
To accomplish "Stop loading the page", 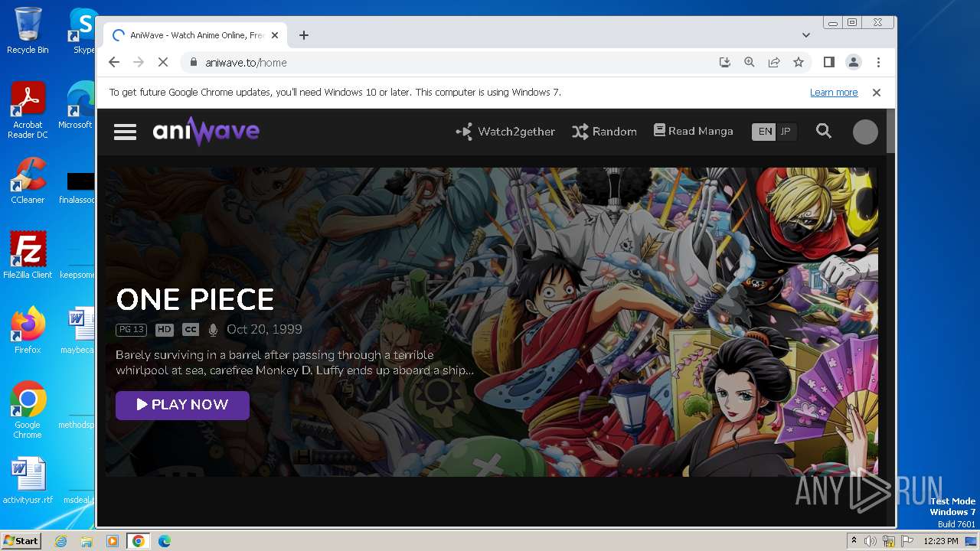I will point(163,63).
